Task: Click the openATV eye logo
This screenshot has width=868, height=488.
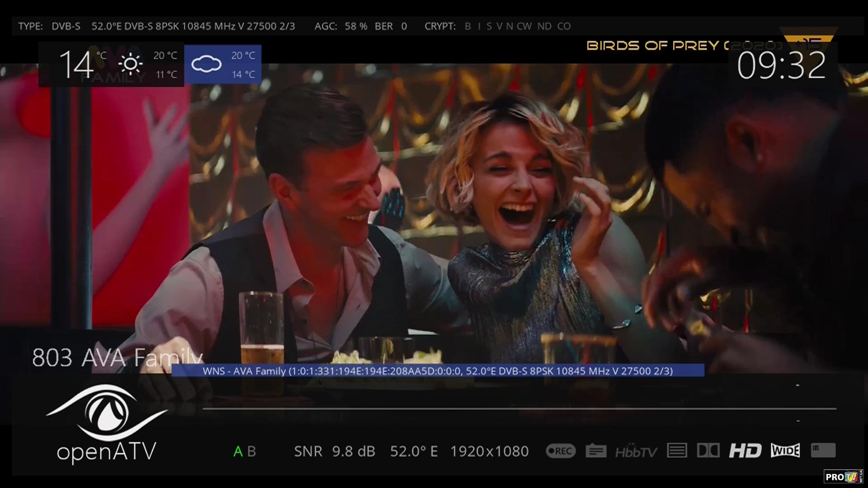Action: tap(107, 413)
